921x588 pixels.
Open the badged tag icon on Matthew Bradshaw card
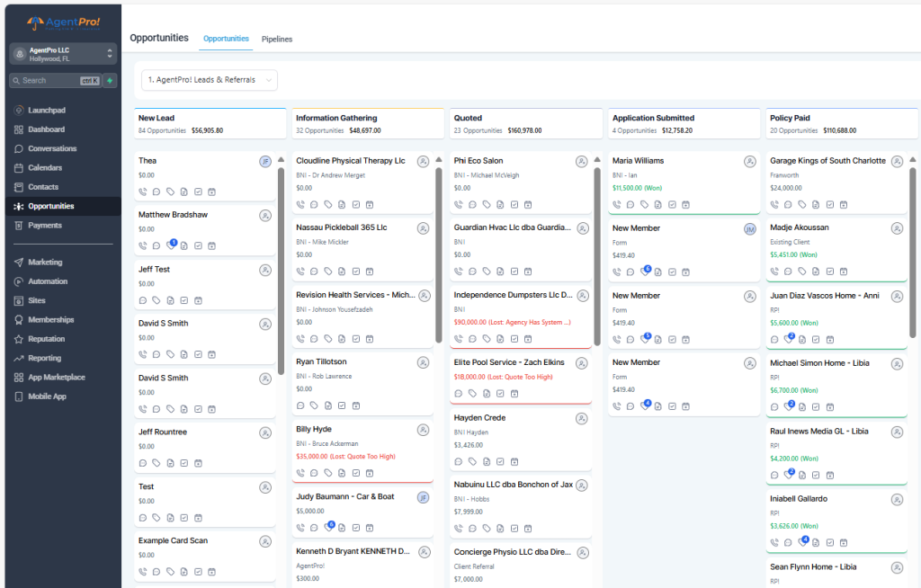[x=171, y=245]
